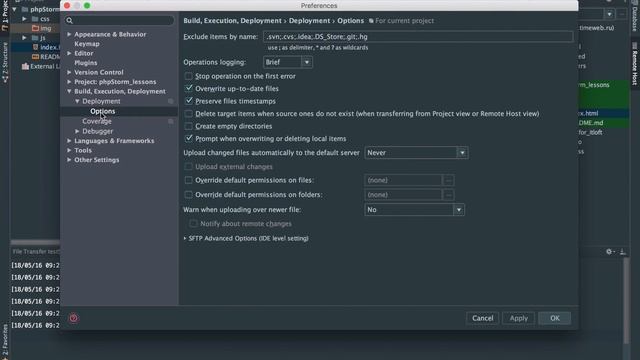Click the img folder icon in project tree
The width and height of the screenshot is (640, 360).
point(36,28)
